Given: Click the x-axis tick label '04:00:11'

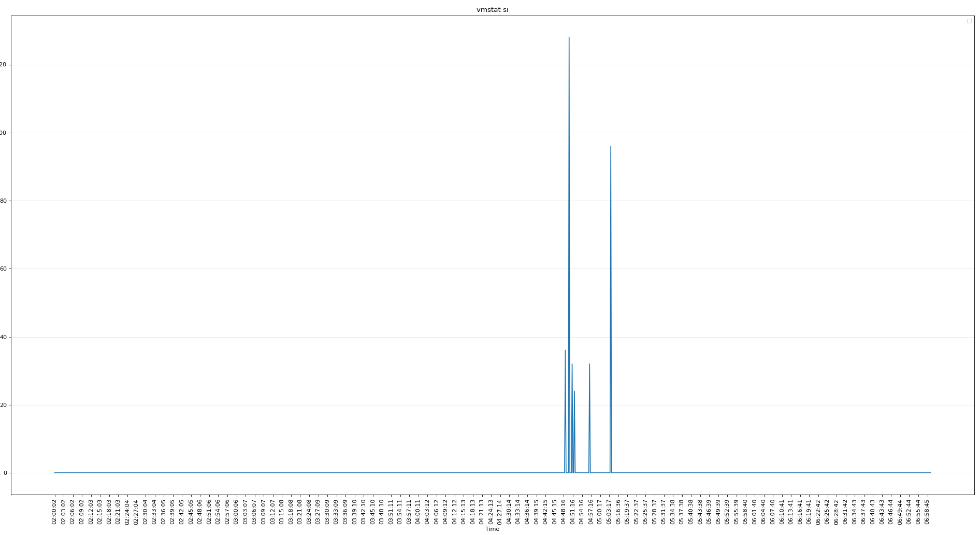Looking at the screenshot, I should [418, 512].
